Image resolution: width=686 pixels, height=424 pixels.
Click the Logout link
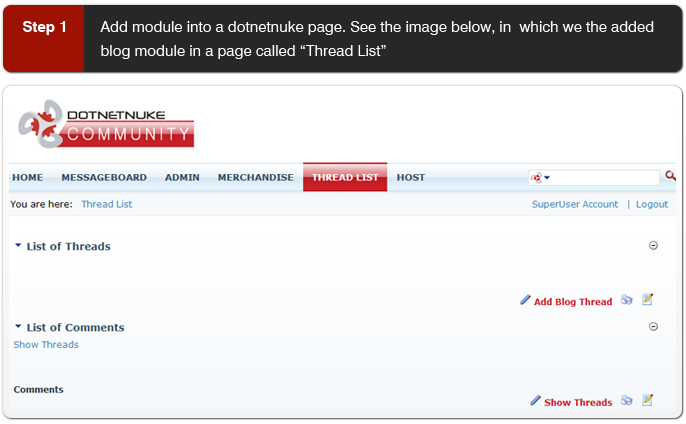pyautogui.click(x=652, y=204)
